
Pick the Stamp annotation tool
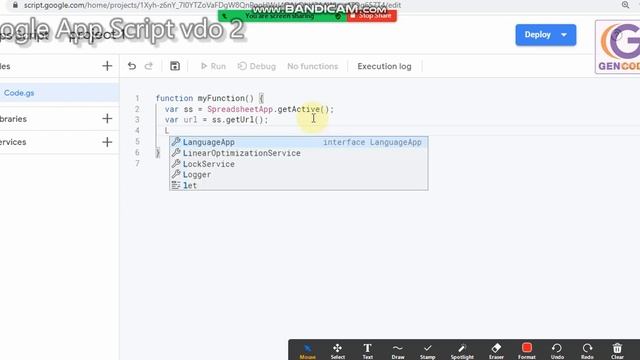(x=427, y=351)
